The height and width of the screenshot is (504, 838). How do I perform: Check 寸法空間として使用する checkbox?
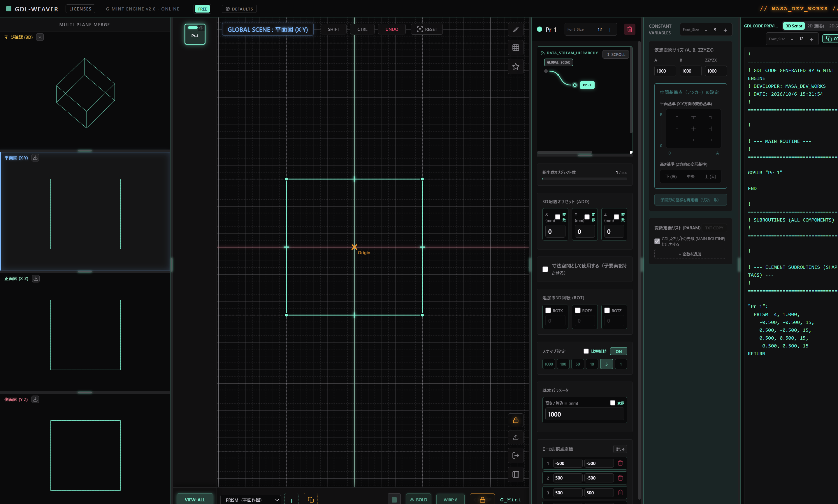(545, 269)
